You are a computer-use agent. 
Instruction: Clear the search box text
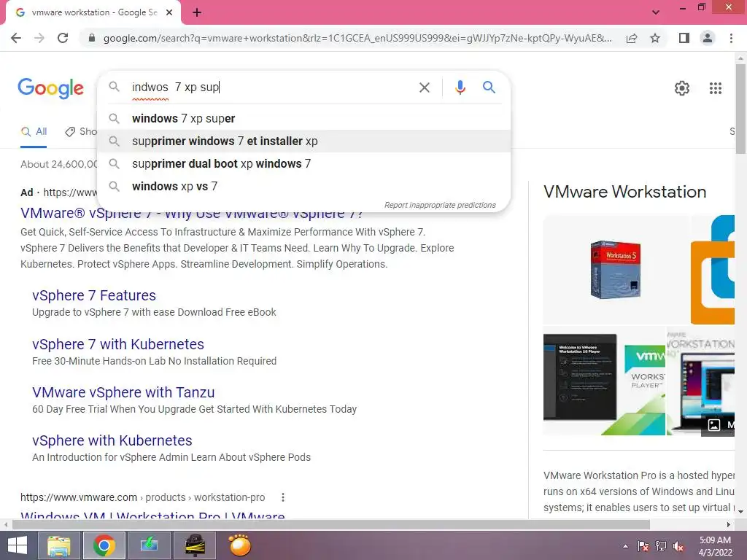point(424,87)
